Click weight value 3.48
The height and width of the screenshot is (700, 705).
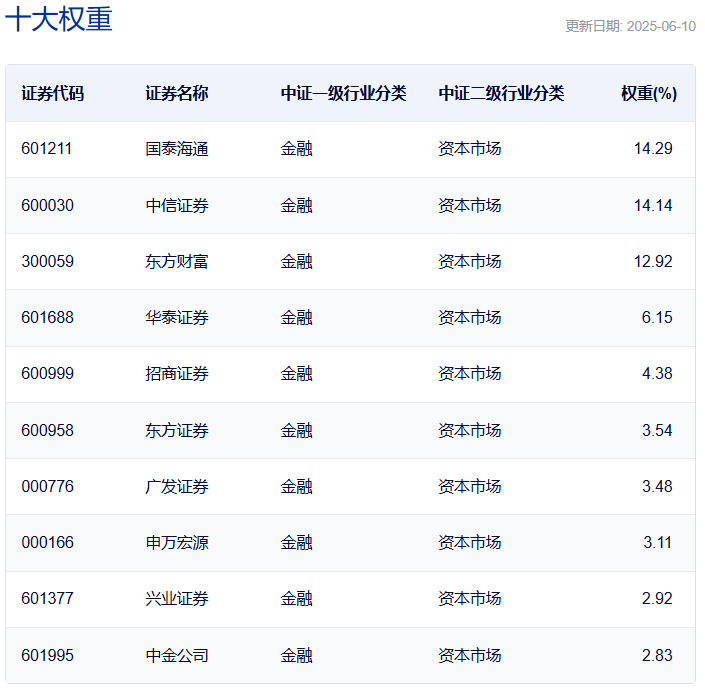657,486
